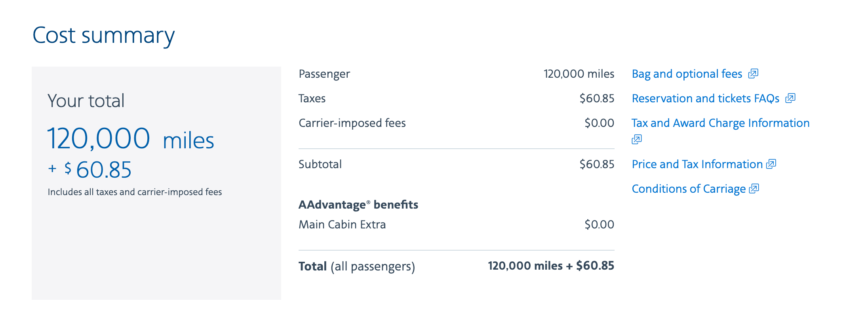Click external-link icon beside Conditions of Carriage
The height and width of the screenshot is (322, 868).
(x=754, y=189)
